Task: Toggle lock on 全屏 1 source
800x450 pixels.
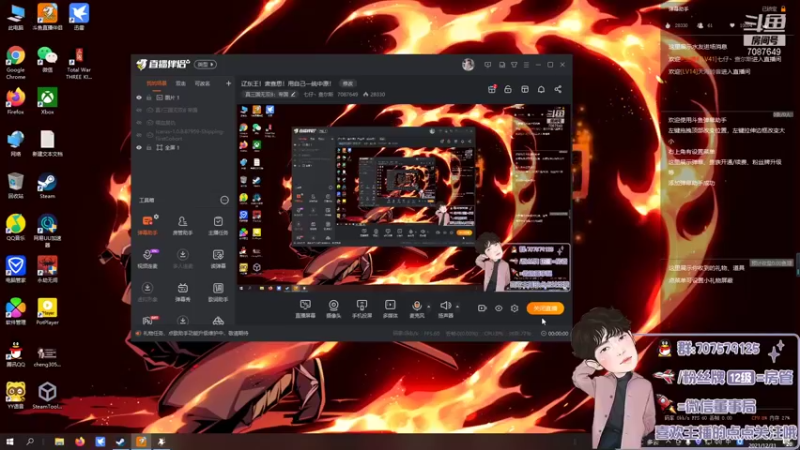Action: (x=149, y=147)
